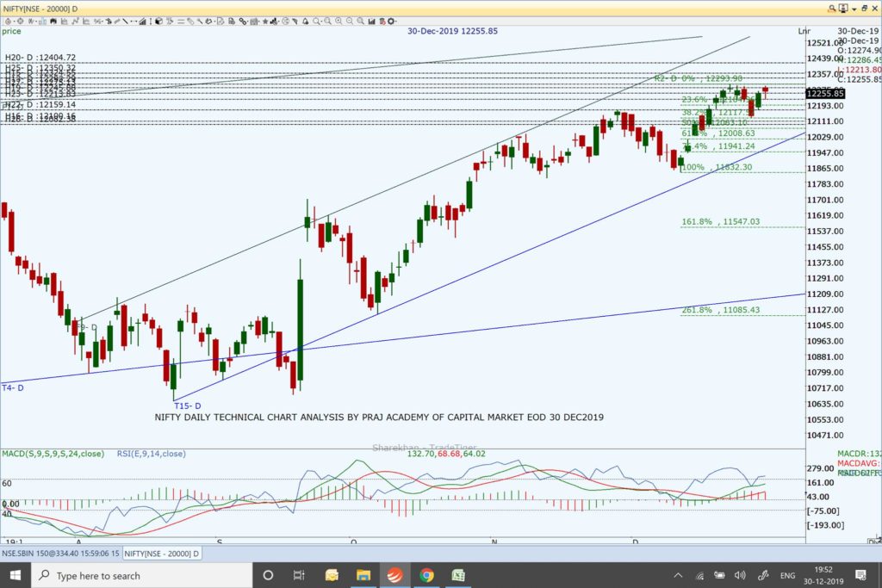This screenshot has height=588, width=882.
Task: Expand the zoom magnifier dropdown arrow
Action: (x=322, y=22)
